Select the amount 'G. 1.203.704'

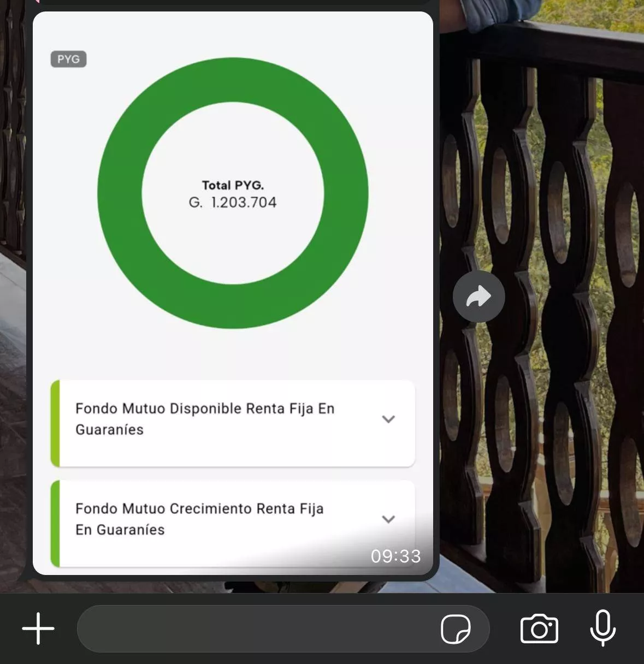coord(233,203)
